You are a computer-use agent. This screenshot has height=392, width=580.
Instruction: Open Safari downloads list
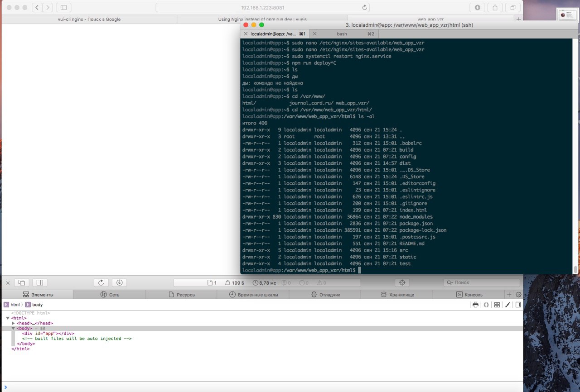tap(478, 8)
